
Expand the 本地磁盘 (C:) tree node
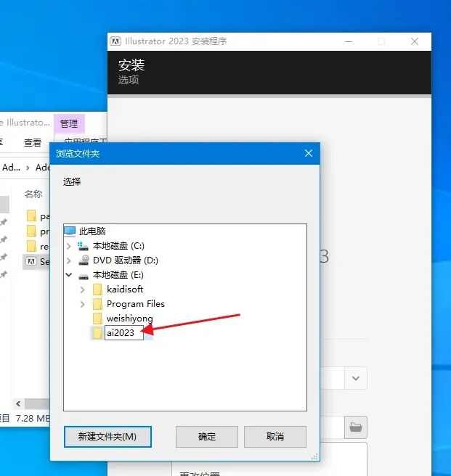[x=69, y=246]
